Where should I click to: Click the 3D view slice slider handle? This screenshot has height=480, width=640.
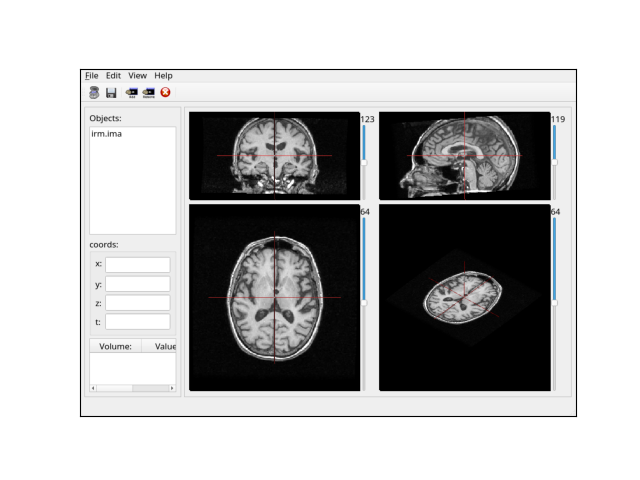(554, 303)
